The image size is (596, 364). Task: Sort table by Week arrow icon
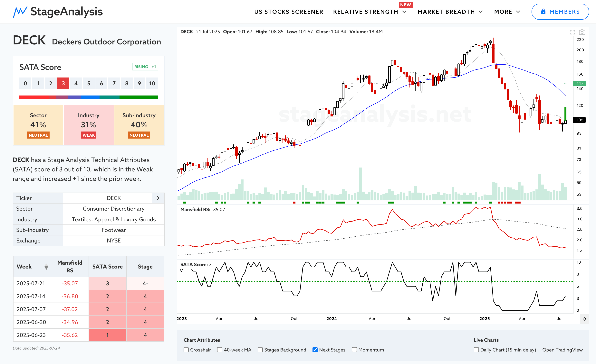click(x=46, y=267)
